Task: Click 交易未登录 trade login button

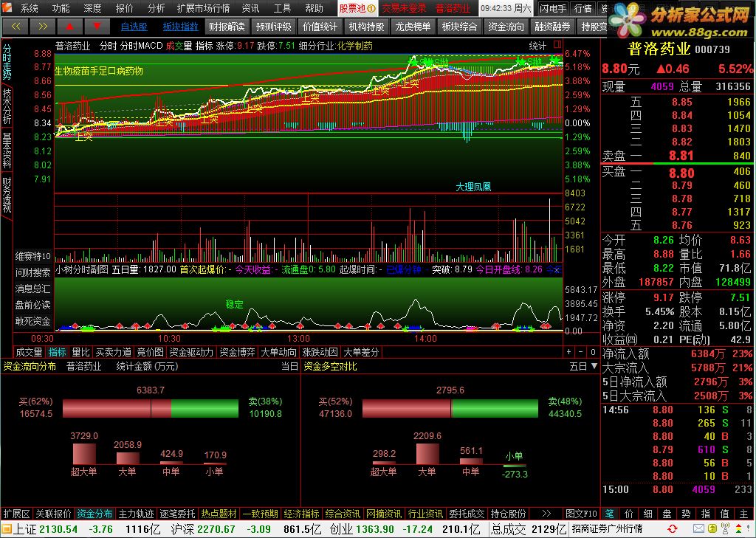Action: pyautogui.click(x=404, y=8)
